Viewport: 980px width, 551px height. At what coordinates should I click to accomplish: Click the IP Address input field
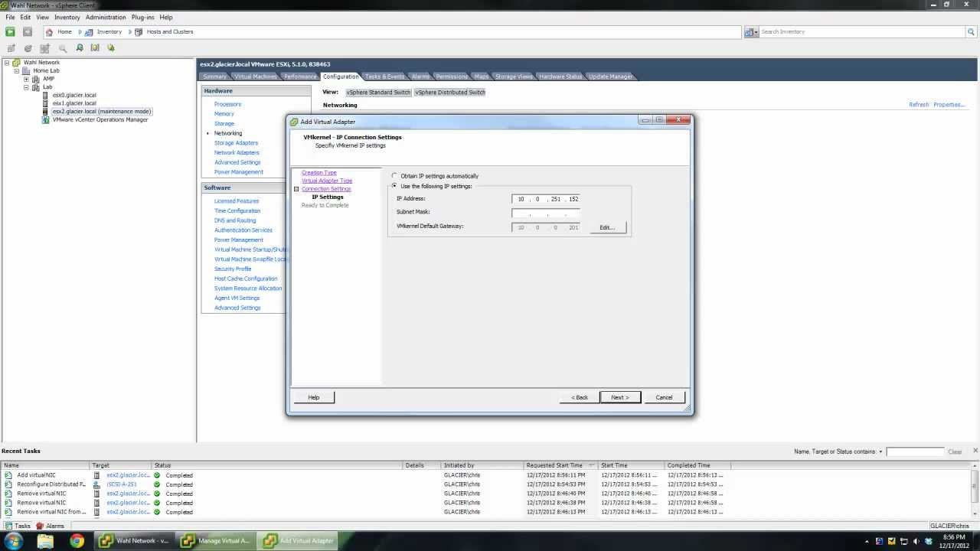pyautogui.click(x=546, y=199)
